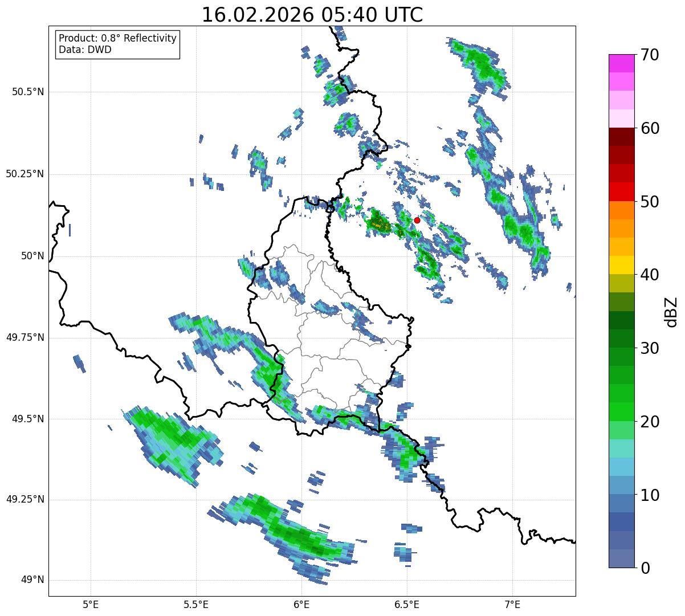Click the 'Data: DWD' text
Screen dimensions: 685x616
pyautogui.click(x=85, y=50)
